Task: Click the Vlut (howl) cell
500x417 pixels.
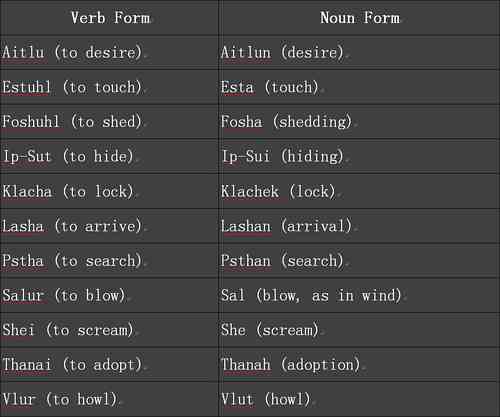Action: coord(359,399)
